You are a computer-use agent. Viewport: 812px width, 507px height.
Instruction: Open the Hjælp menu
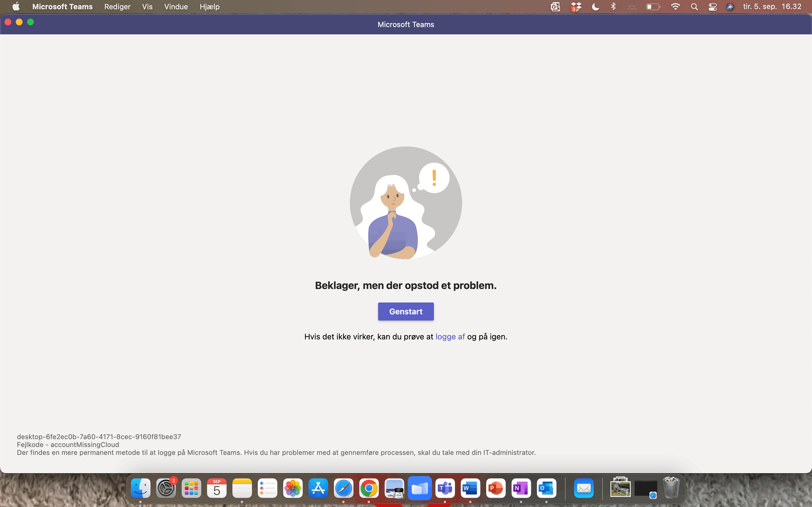pyautogui.click(x=209, y=7)
